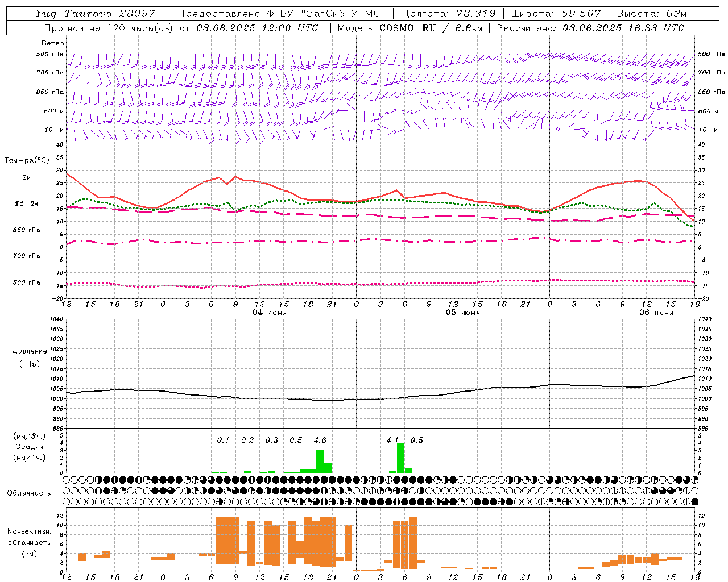Click the (гПа) unit label under Давление
This screenshot has width=728, height=582.
click(x=30, y=364)
